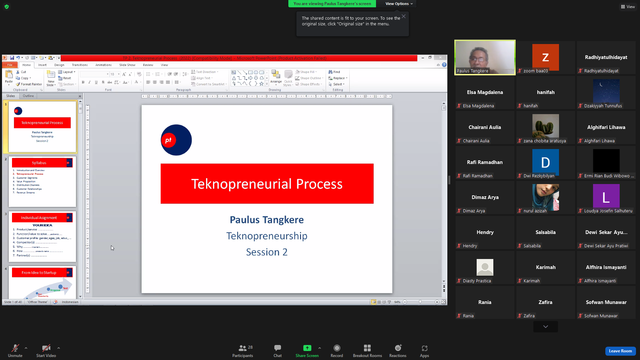This screenshot has width=640, height=360.
Task: Open the Transitions ribbon tab
Action: coord(80,65)
